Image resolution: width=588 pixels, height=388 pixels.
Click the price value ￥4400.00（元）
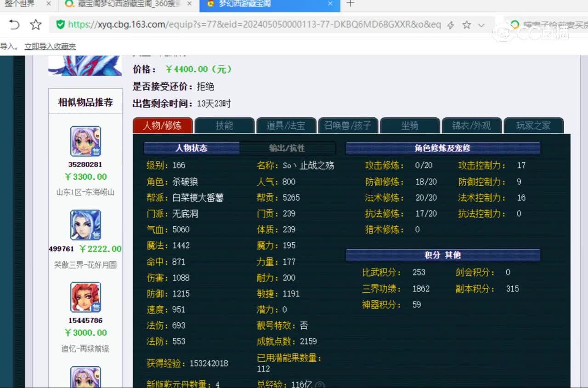point(198,69)
